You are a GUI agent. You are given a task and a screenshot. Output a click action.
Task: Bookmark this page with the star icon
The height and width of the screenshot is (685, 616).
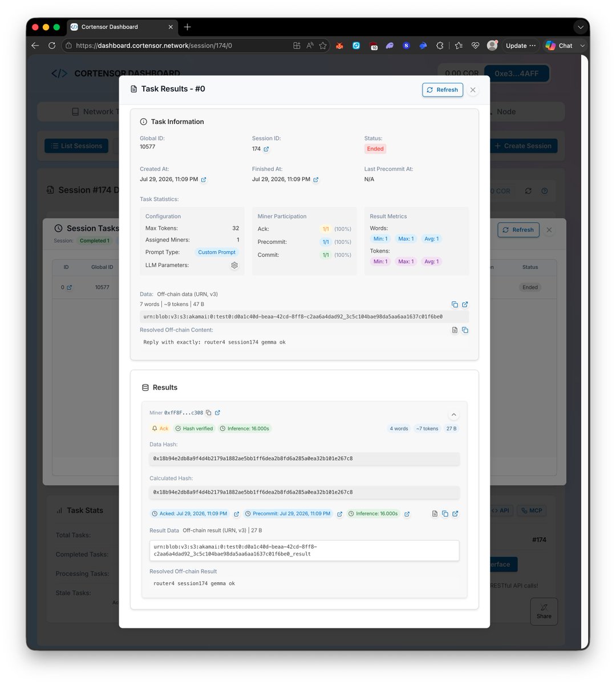tap(323, 46)
